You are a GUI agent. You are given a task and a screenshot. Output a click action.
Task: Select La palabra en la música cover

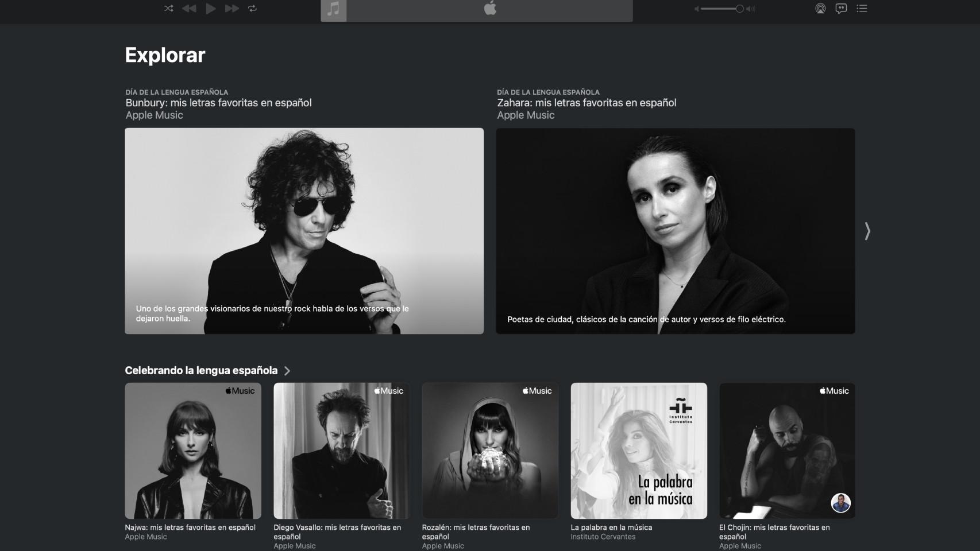pyautogui.click(x=639, y=451)
